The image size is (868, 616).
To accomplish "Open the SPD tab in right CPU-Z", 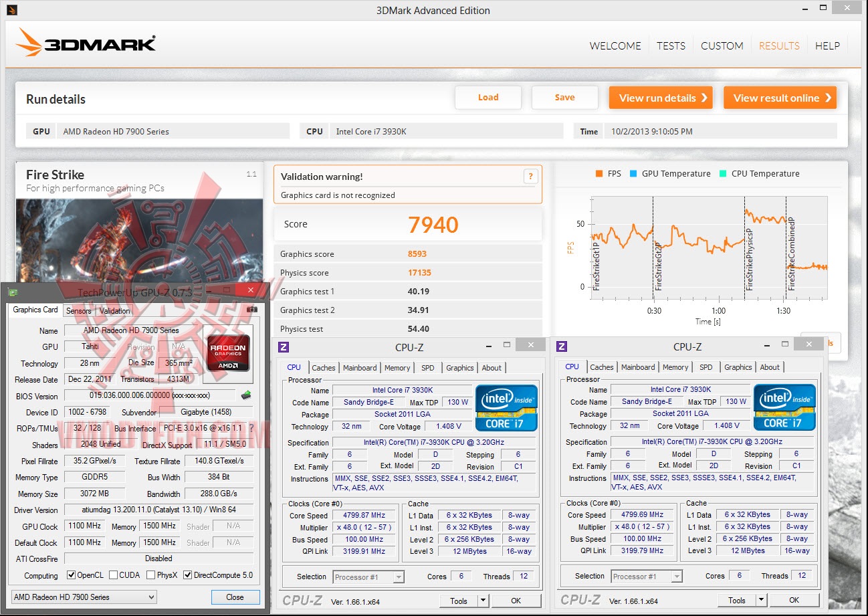I will tap(706, 367).
